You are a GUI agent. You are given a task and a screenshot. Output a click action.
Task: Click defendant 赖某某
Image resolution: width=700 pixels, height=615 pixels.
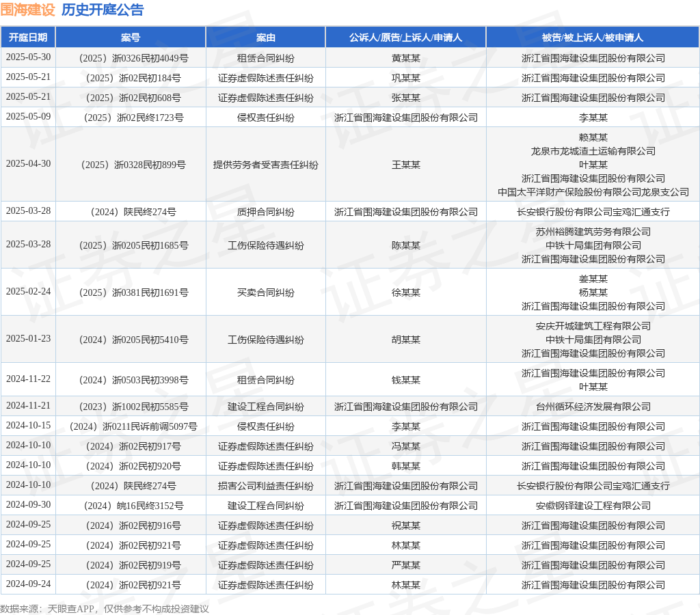(x=593, y=137)
